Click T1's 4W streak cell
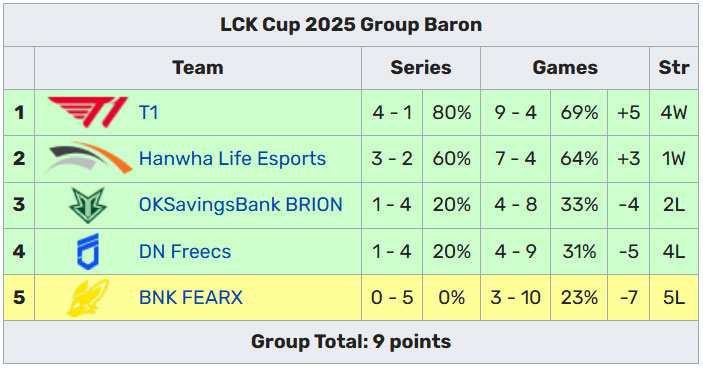This screenshot has width=703, height=369. (674, 112)
